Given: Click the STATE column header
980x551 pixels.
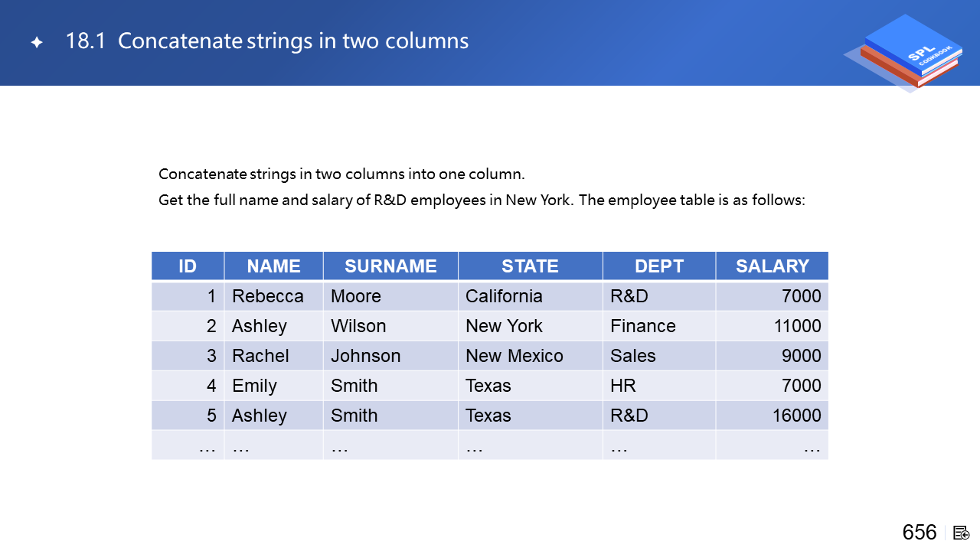Looking at the screenshot, I should click(x=530, y=266).
